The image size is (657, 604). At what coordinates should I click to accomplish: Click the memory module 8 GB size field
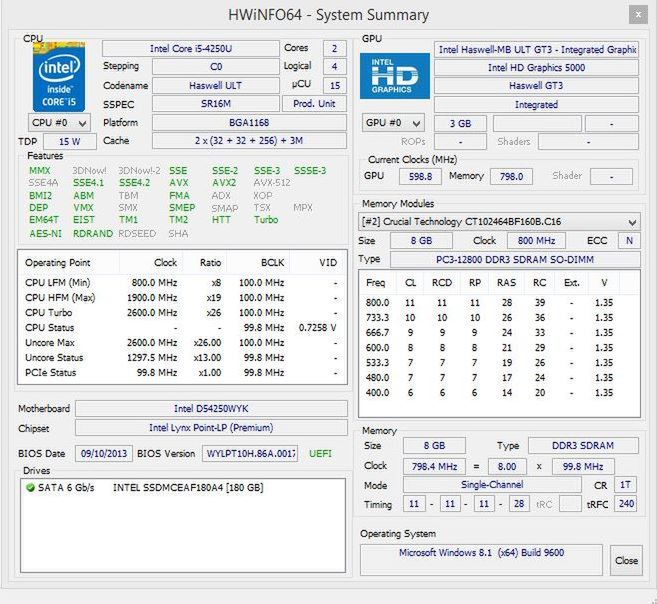[x=421, y=241]
